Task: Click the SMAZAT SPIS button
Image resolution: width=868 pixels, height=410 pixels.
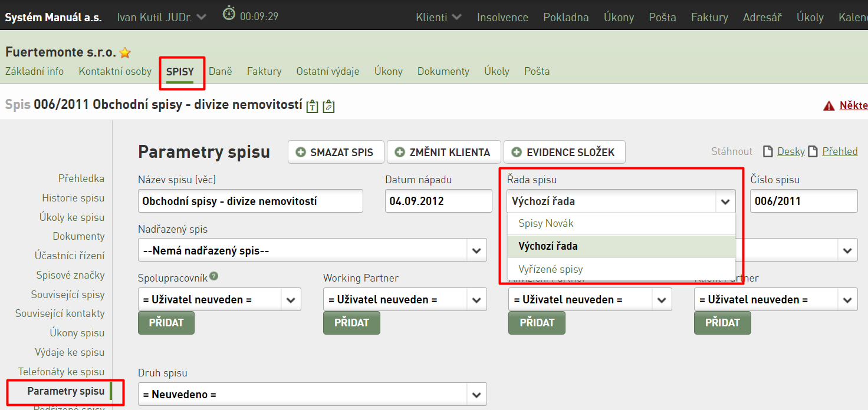Action: [x=336, y=152]
